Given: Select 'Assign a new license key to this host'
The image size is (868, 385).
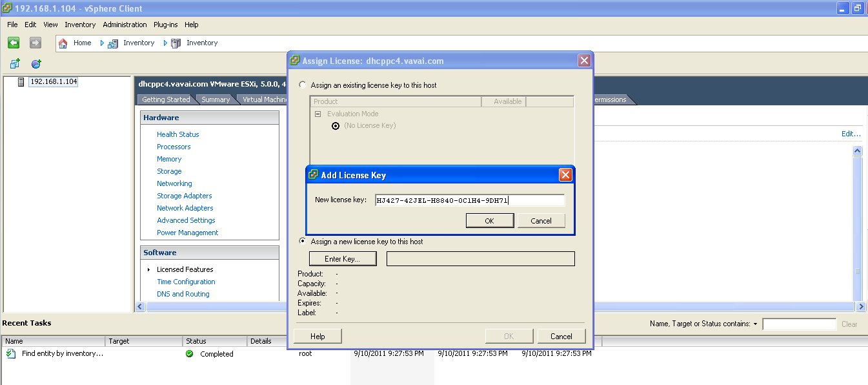Looking at the screenshot, I should point(301,241).
